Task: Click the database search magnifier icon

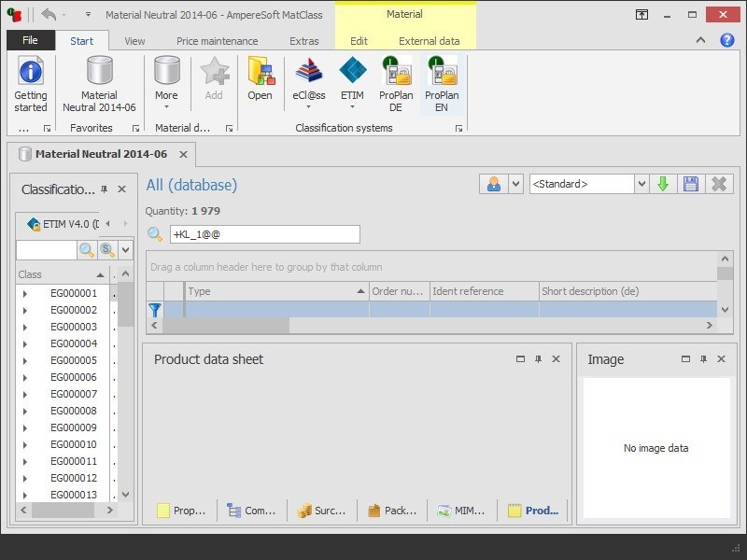Action: pos(154,234)
